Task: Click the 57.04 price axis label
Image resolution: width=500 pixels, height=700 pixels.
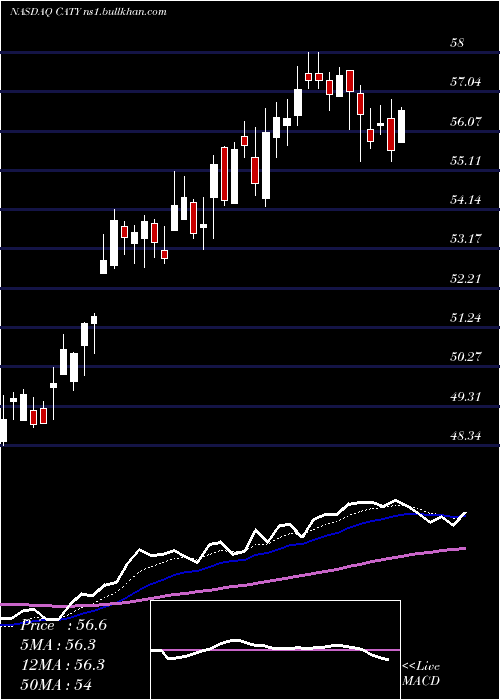Action: coord(466,82)
